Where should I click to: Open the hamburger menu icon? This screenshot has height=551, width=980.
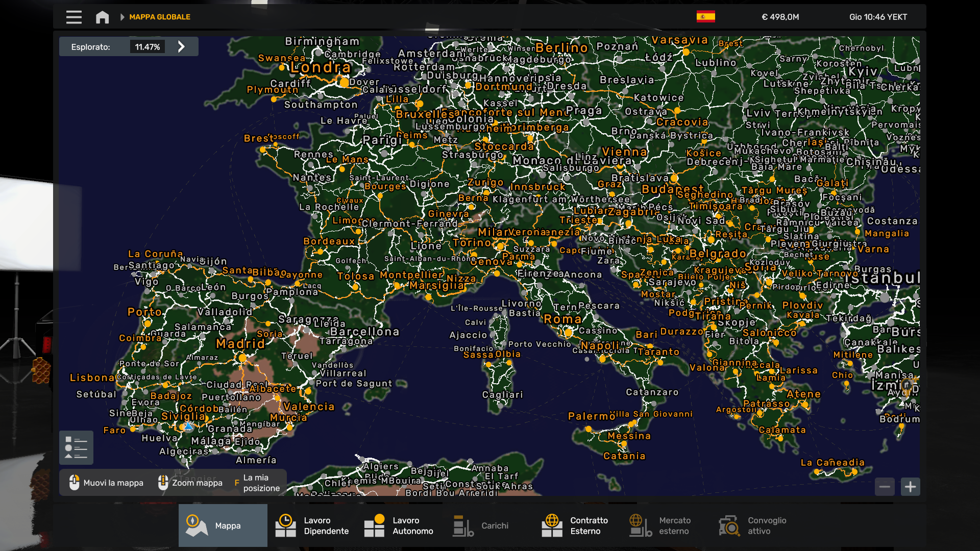(x=73, y=17)
